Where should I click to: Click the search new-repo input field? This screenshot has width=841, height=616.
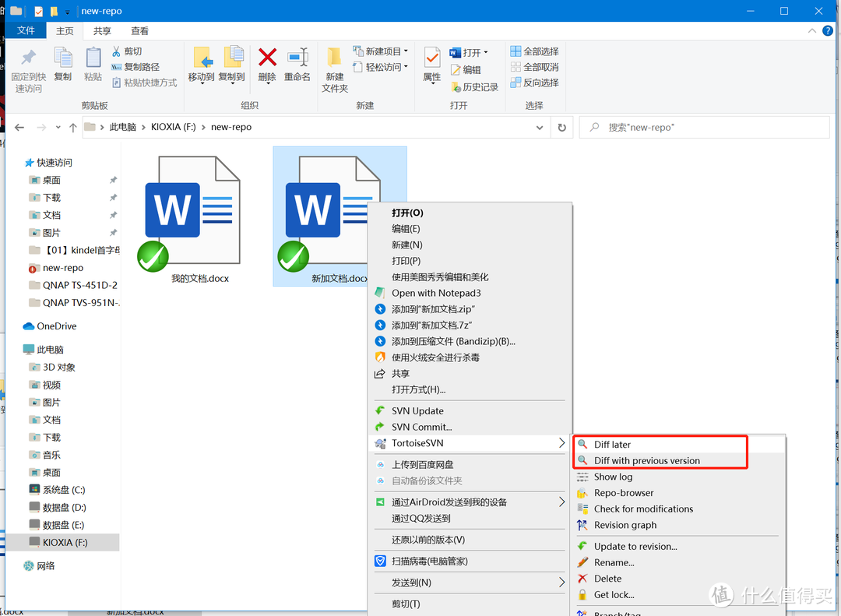pos(704,127)
